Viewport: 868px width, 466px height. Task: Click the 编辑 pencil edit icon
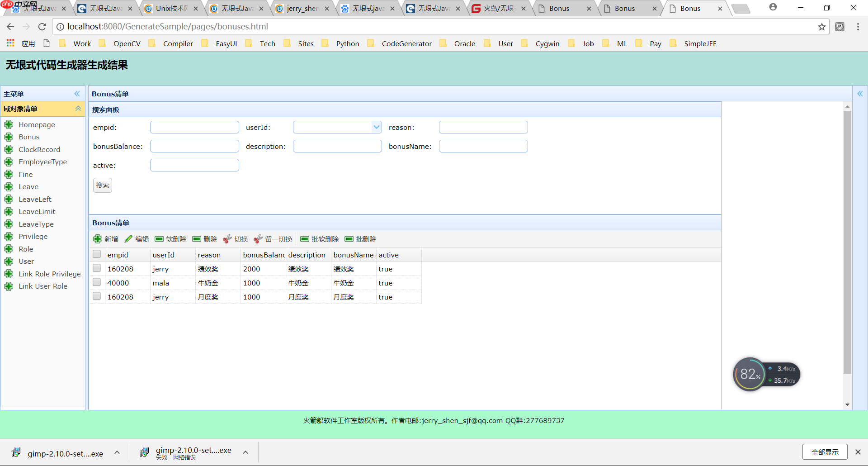129,239
